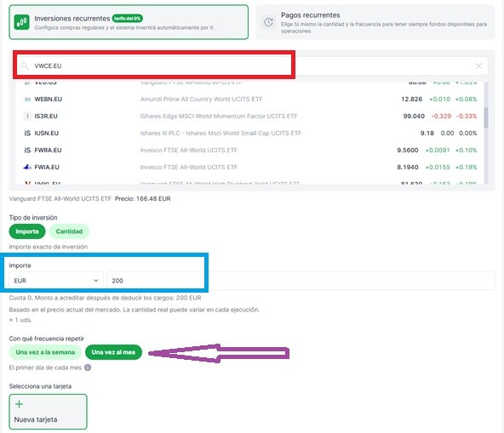
Task: Click the recurring payments clock icon
Action: (268, 22)
